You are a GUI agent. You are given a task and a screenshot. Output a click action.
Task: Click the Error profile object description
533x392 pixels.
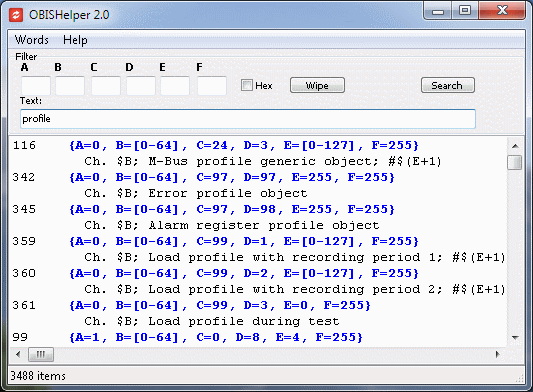pyautogui.click(x=196, y=193)
